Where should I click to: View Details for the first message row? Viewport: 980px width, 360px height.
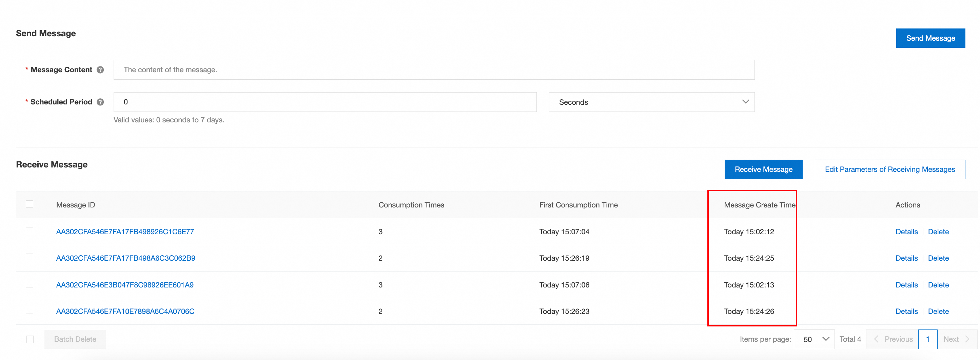coord(906,232)
